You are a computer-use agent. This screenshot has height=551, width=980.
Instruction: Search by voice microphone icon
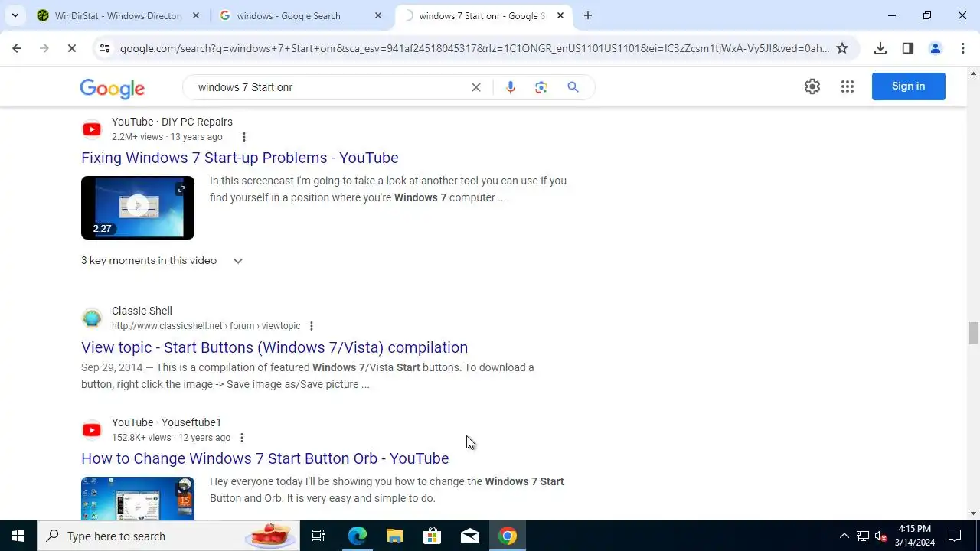coord(511,87)
